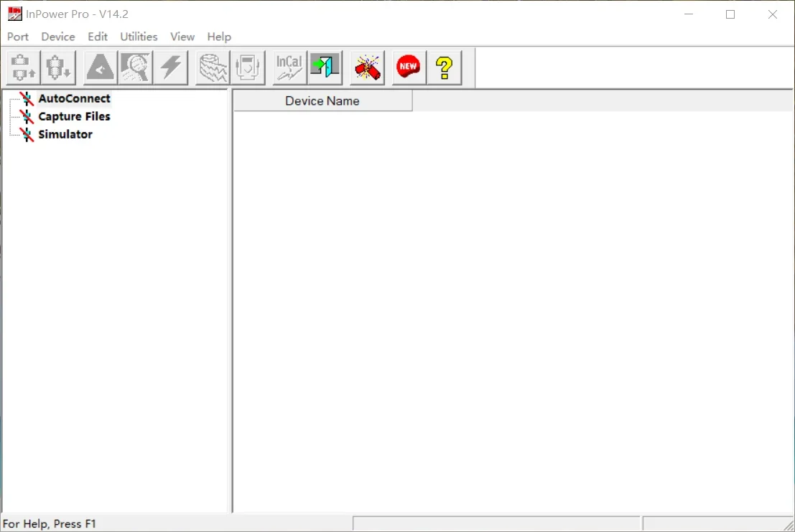Click the red NEW badge icon
Image resolution: width=795 pixels, height=532 pixels.
tap(409, 67)
